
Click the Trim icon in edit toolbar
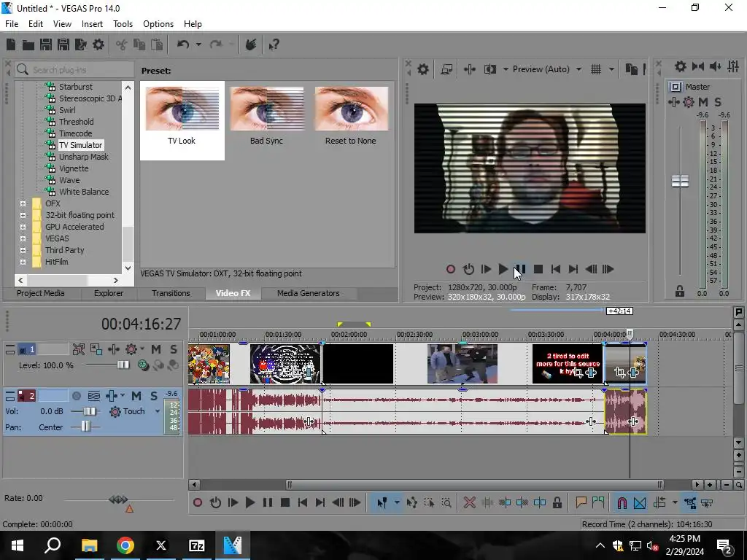pyautogui.click(x=487, y=502)
